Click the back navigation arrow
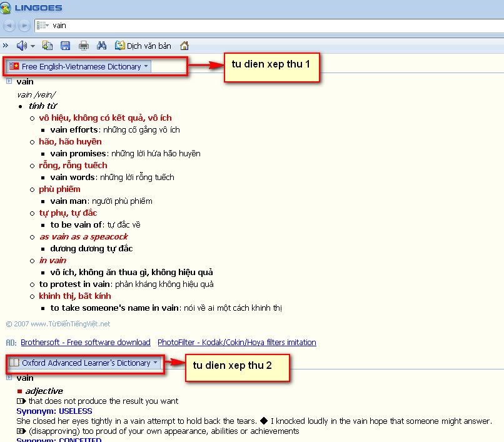This screenshot has width=504, height=442. click(9, 26)
